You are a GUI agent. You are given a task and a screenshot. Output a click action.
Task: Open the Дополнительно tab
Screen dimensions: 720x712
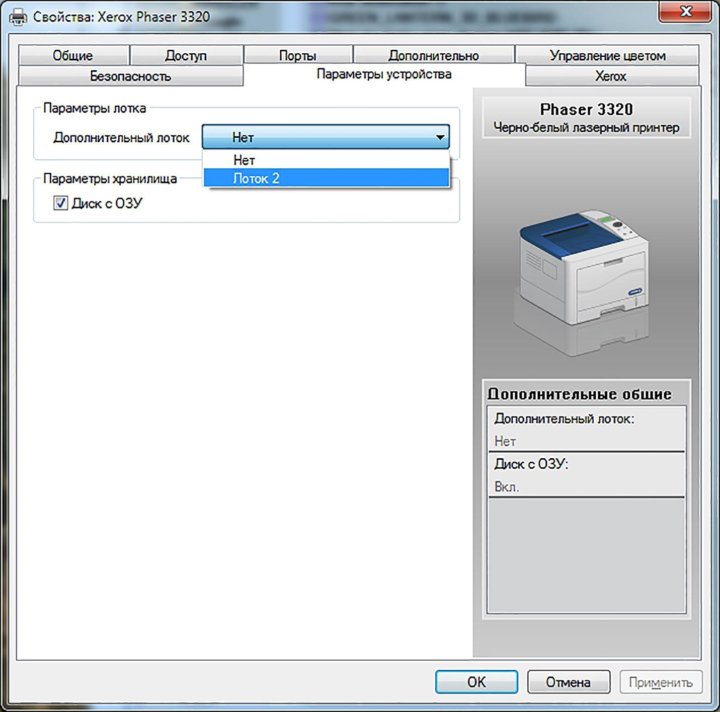(433, 56)
